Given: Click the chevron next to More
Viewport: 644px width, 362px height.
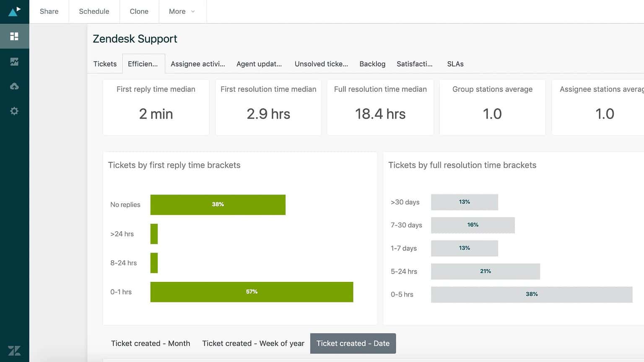Looking at the screenshot, I should click(193, 12).
